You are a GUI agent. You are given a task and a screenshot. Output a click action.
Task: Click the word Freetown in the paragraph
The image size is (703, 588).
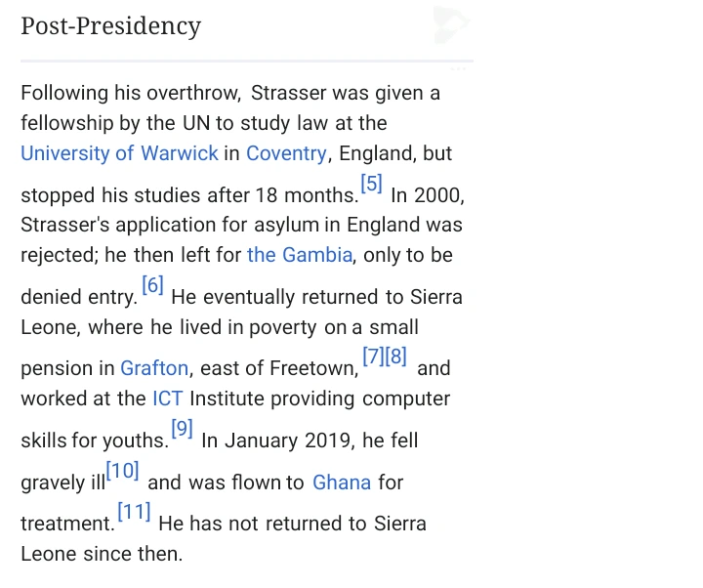tap(313, 368)
